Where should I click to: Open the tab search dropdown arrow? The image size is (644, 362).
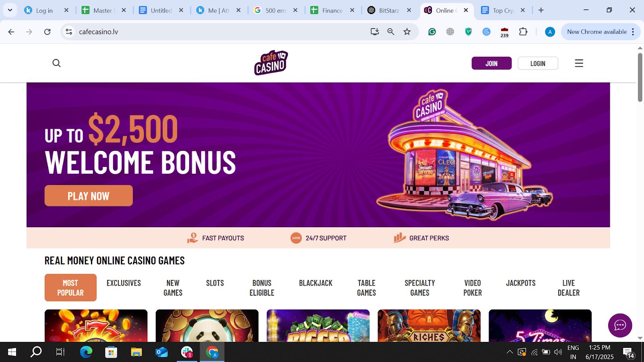(x=10, y=10)
